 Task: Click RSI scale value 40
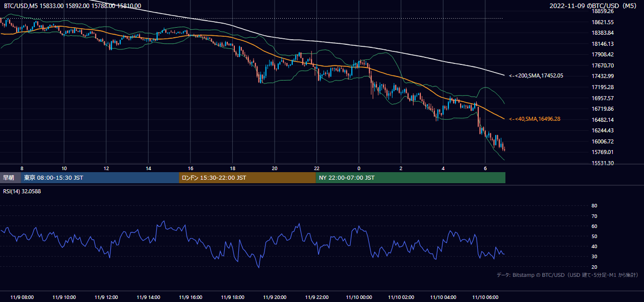tap(594, 246)
